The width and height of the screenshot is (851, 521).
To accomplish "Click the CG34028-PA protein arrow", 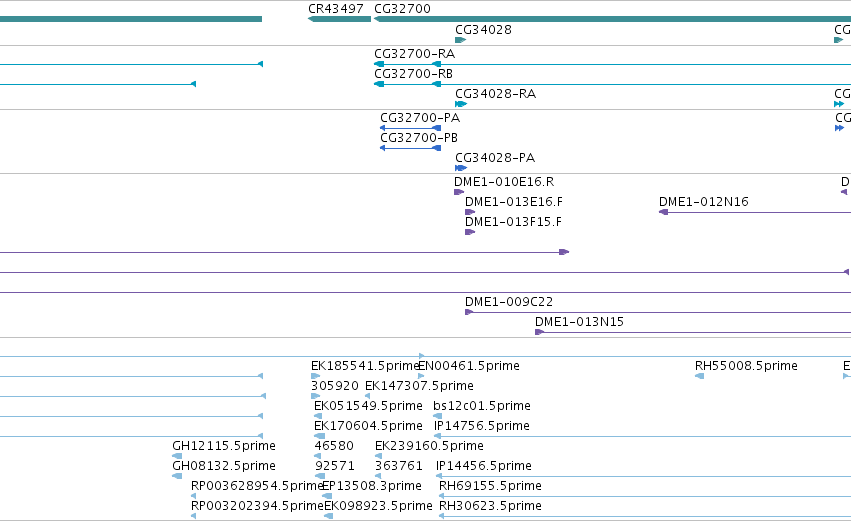I will pyautogui.click(x=461, y=168).
